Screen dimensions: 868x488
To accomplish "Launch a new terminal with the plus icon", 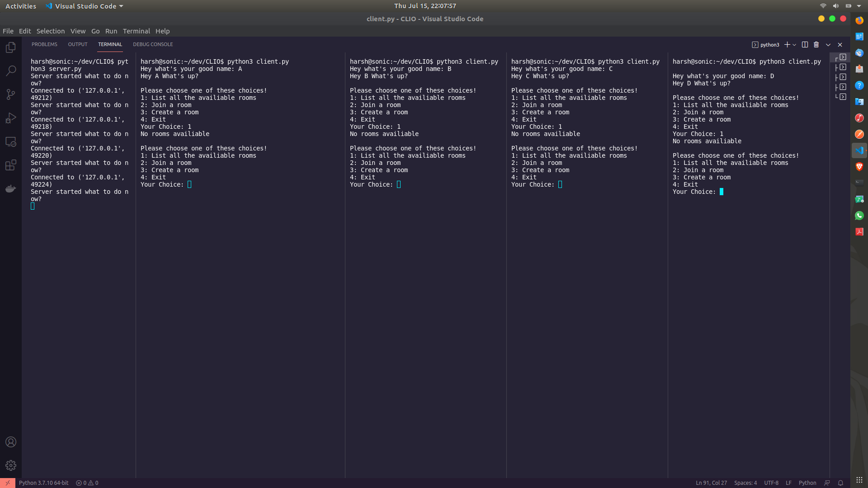I will coord(788,44).
